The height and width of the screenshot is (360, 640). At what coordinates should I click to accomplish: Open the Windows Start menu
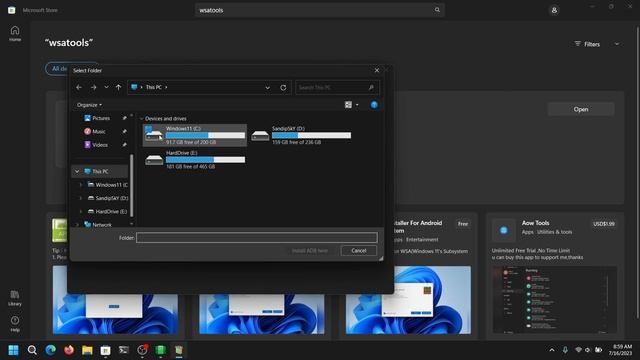point(13,350)
